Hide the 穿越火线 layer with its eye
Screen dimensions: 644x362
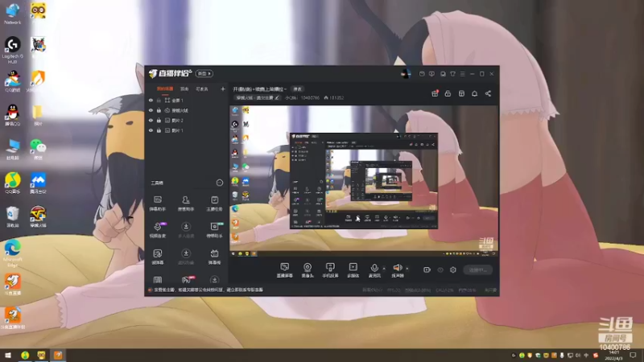151,110
